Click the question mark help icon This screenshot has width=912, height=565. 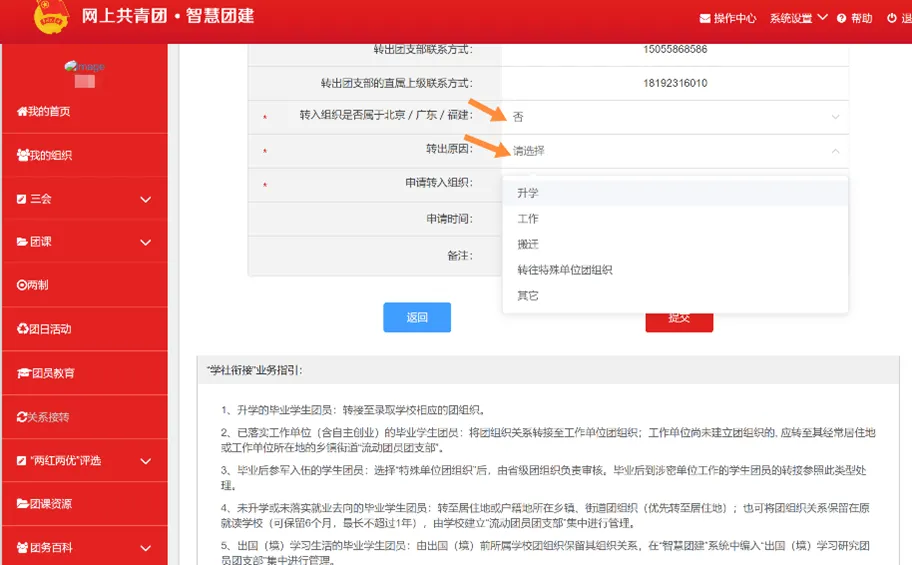pos(841,18)
